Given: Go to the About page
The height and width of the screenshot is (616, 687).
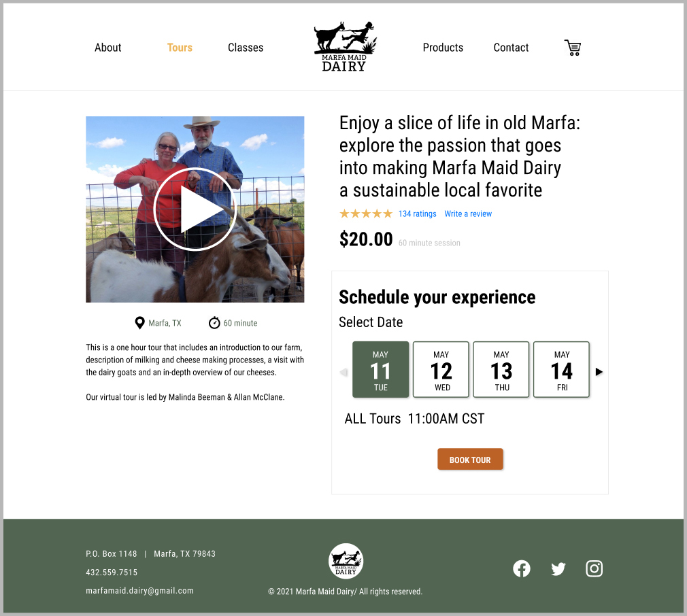Looking at the screenshot, I should [107, 48].
